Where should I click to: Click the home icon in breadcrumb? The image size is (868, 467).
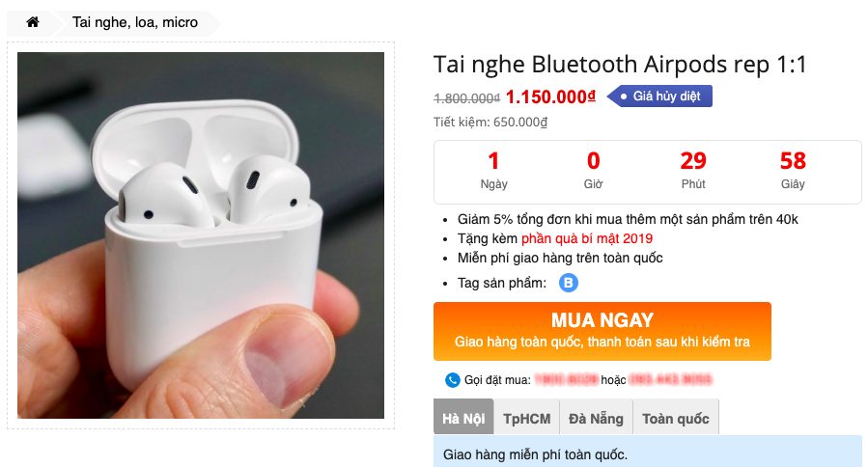click(x=33, y=22)
